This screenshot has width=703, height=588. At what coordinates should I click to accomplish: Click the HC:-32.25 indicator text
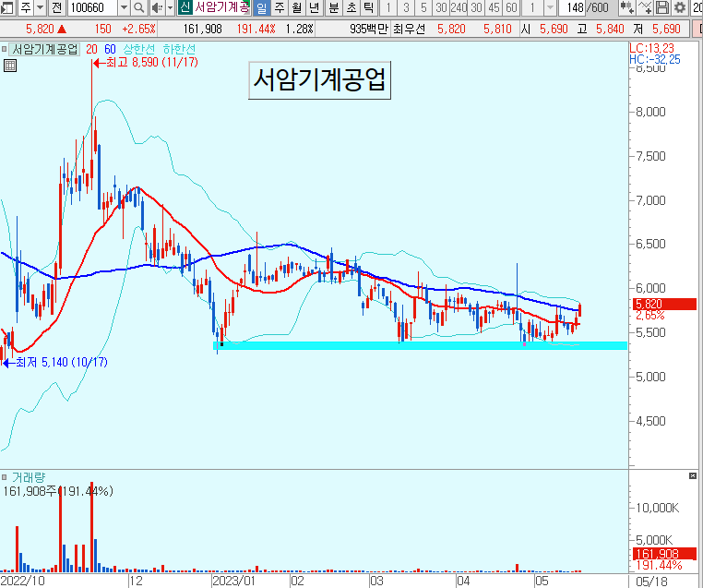coord(655,60)
